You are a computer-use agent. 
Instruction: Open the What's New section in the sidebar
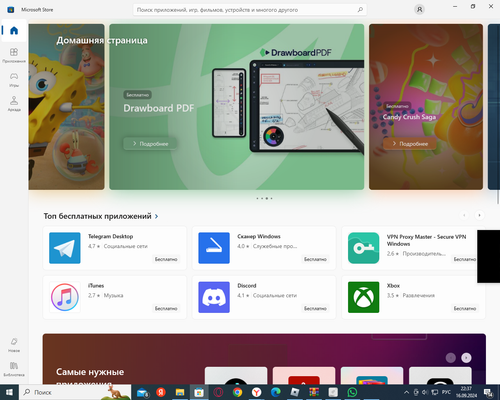pyautogui.click(x=14, y=345)
